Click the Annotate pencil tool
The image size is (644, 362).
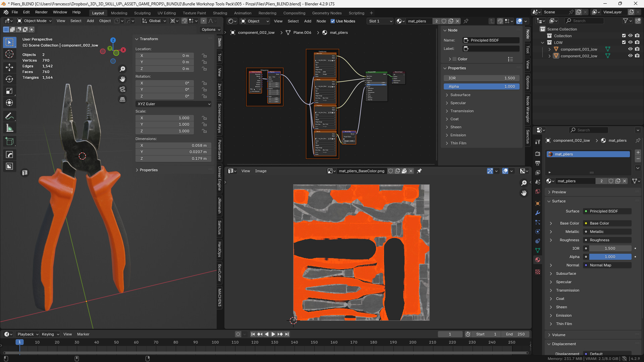(9, 116)
